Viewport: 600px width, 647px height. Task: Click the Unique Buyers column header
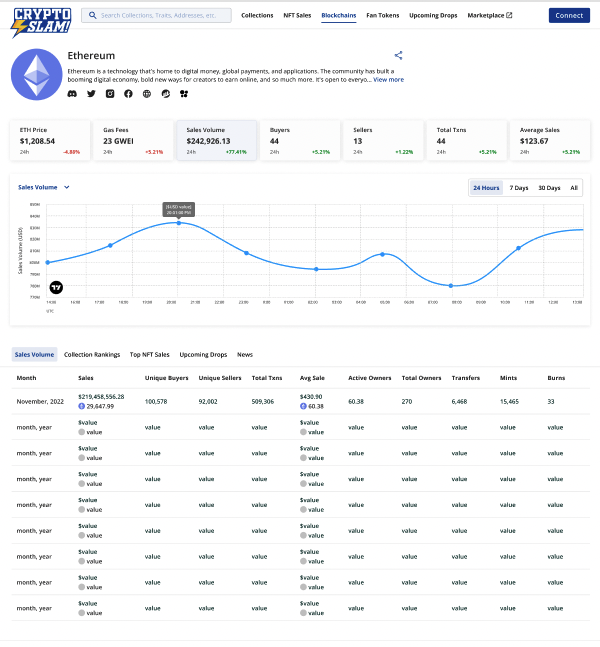pyautogui.click(x=166, y=378)
